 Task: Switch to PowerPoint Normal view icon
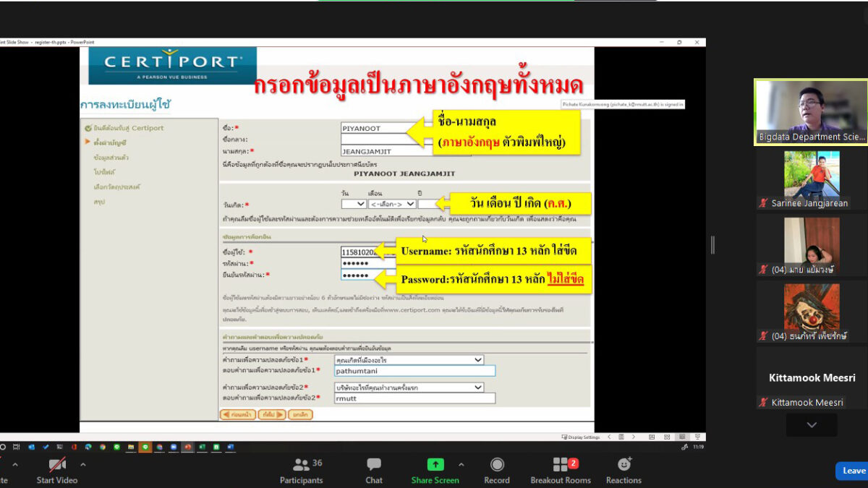pos(652,437)
